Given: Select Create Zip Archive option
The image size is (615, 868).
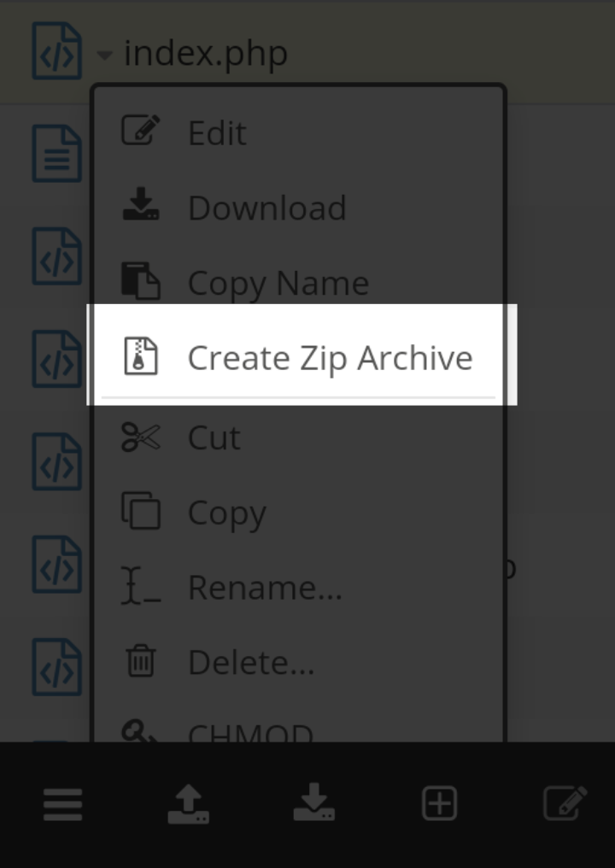Looking at the screenshot, I should [x=329, y=357].
